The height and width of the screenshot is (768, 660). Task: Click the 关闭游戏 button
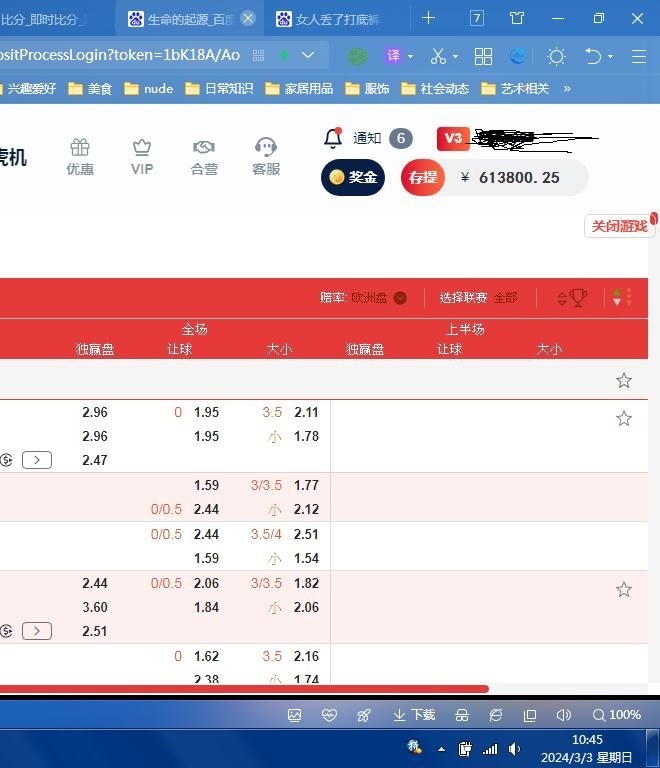pyautogui.click(x=619, y=226)
